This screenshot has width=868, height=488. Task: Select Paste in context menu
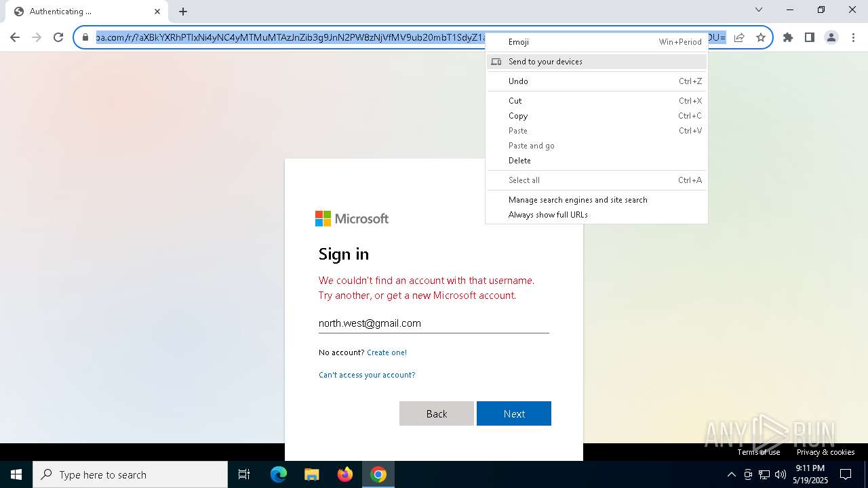click(x=597, y=131)
